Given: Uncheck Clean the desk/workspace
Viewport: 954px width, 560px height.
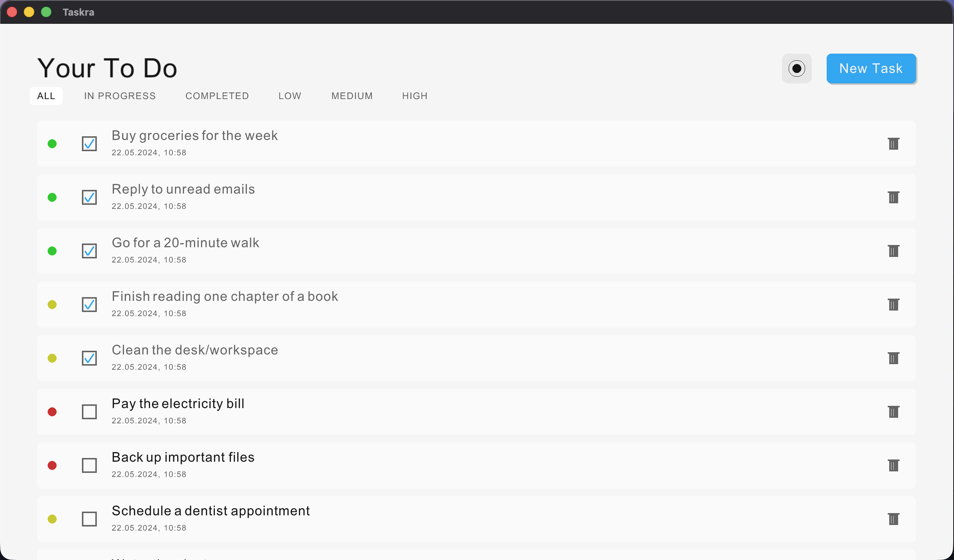Looking at the screenshot, I should pyautogui.click(x=89, y=358).
